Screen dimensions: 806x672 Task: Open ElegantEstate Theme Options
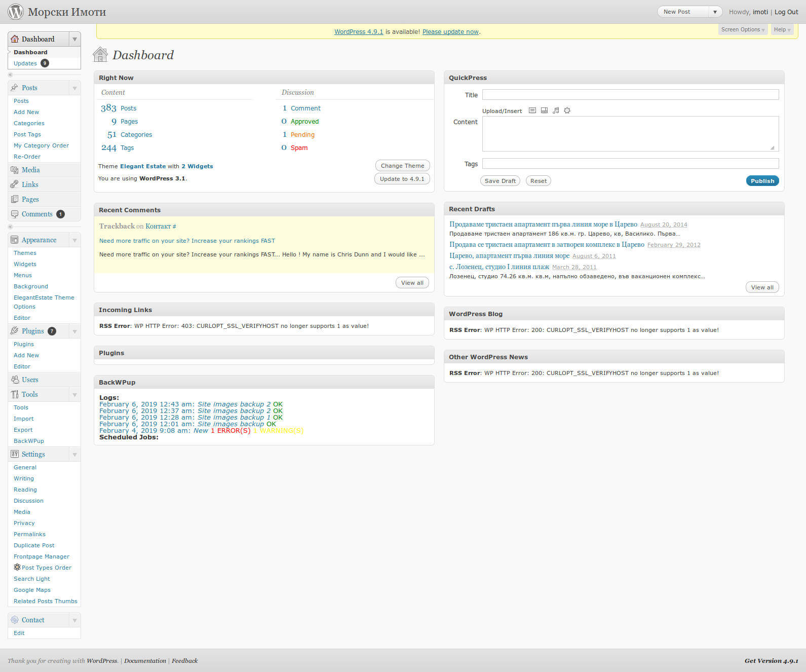tap(44, 302)
